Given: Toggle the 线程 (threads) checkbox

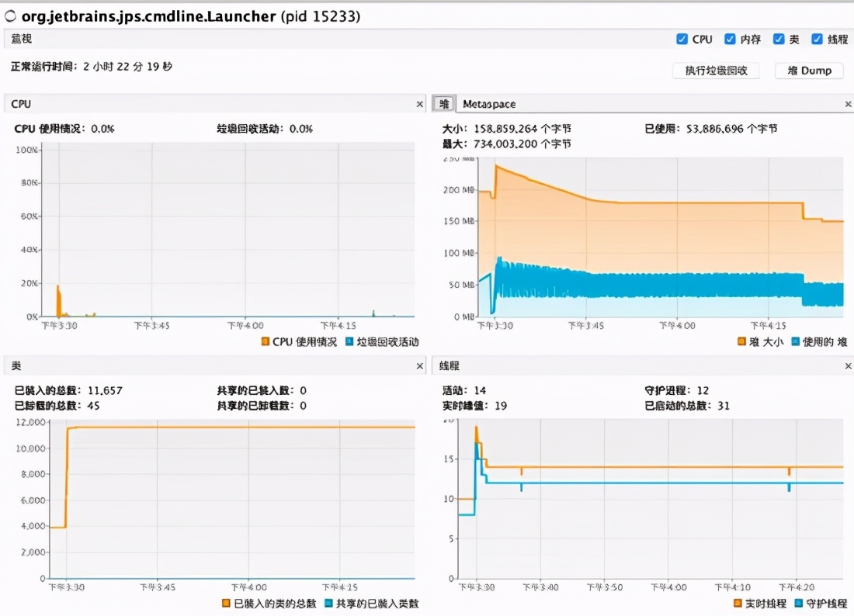Looking at the screenshot, I should pos(817,40).
